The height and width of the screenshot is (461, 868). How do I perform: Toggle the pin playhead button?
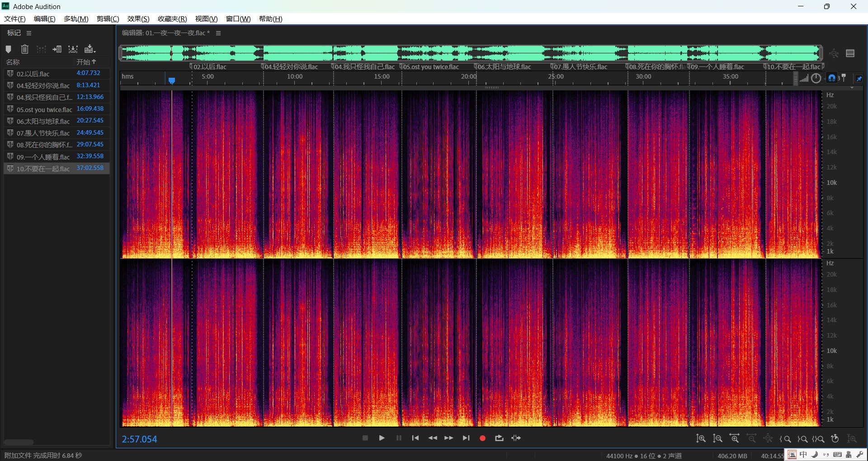(x=859, y=78)
